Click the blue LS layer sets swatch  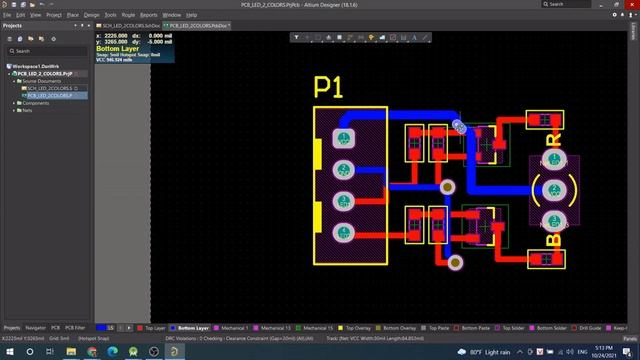point(101,328)
